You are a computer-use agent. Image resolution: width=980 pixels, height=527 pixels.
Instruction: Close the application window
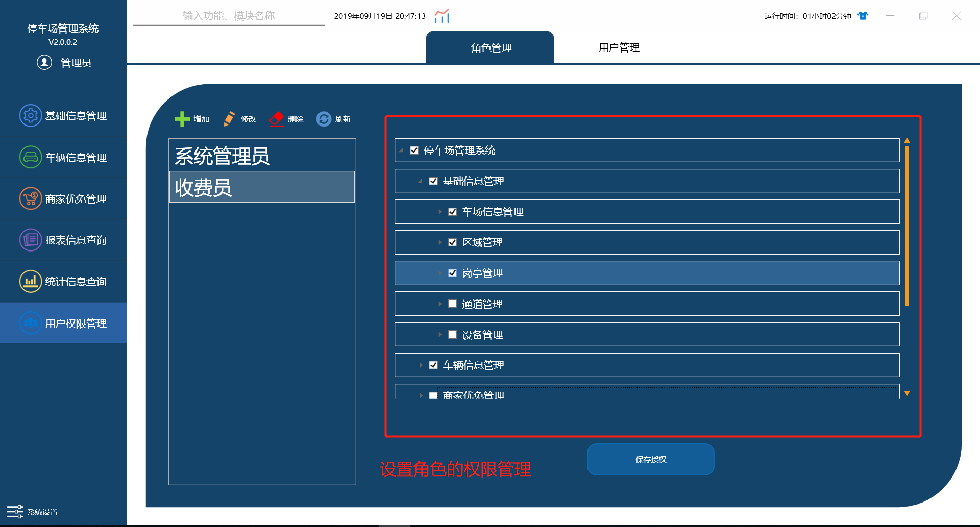[x=957, y=16]
